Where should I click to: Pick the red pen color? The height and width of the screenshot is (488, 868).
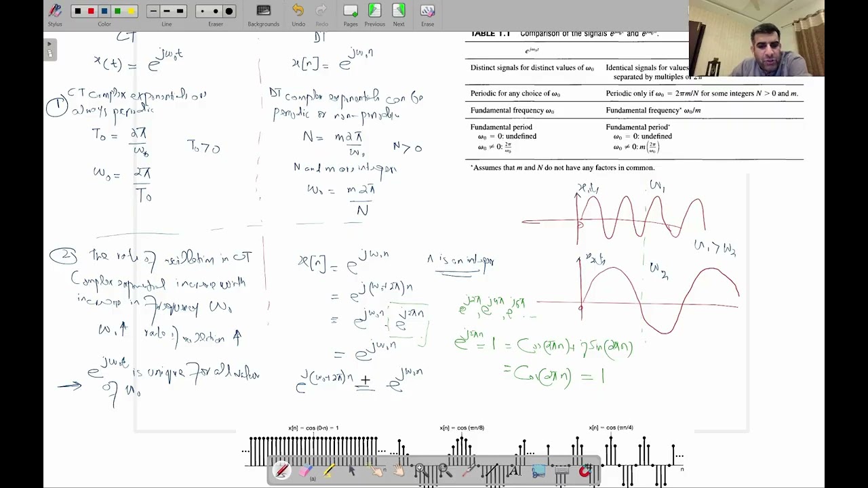point(91,11)
